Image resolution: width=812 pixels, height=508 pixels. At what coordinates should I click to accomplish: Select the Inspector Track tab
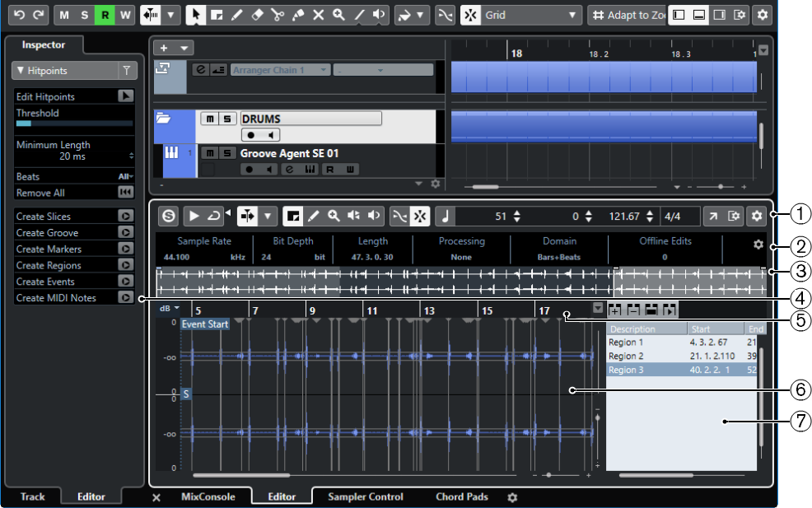tap(33, 496)
